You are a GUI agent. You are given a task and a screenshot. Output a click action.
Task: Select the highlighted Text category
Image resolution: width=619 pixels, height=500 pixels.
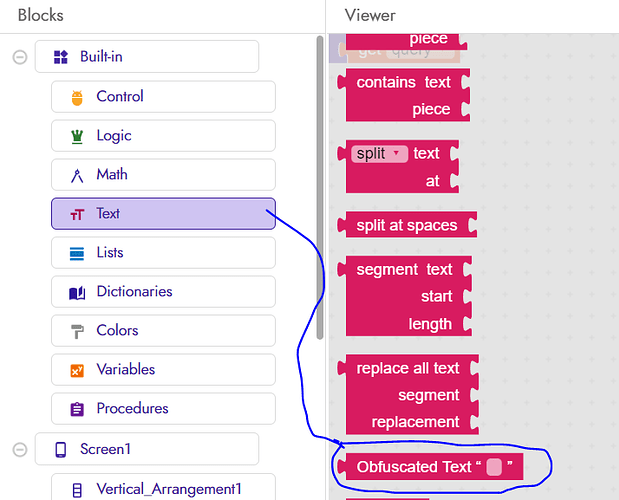[x=163, y=213]
